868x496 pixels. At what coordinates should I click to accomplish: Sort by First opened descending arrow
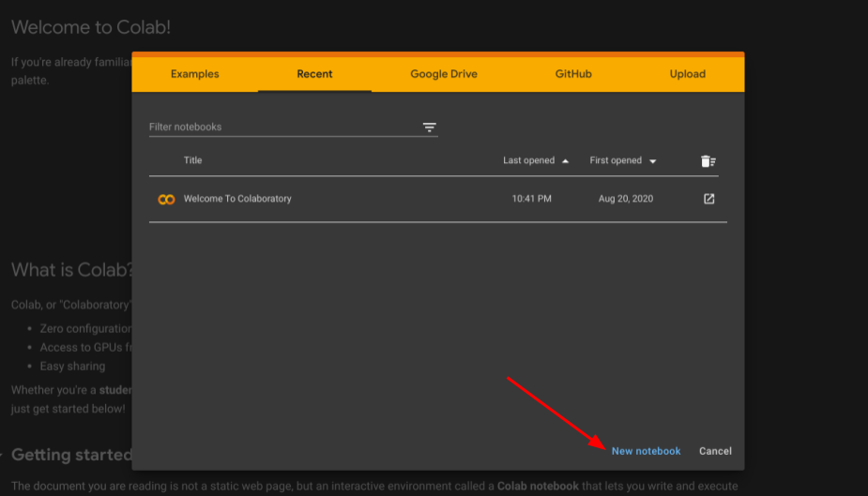pyautogui.click(x=653, y=161)
